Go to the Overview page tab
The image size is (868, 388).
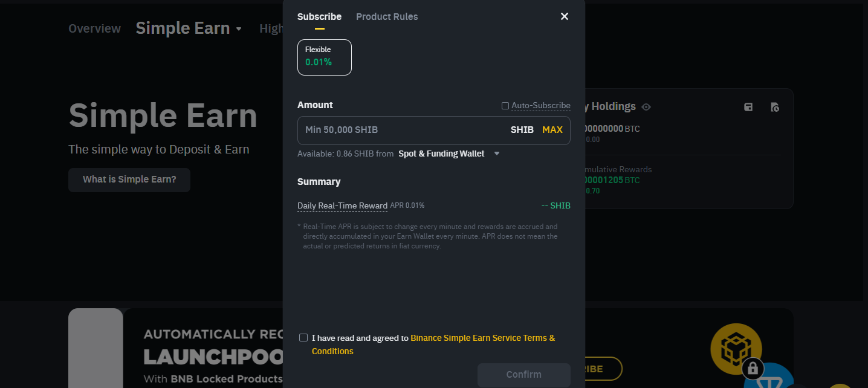click(x=94, y=28)
